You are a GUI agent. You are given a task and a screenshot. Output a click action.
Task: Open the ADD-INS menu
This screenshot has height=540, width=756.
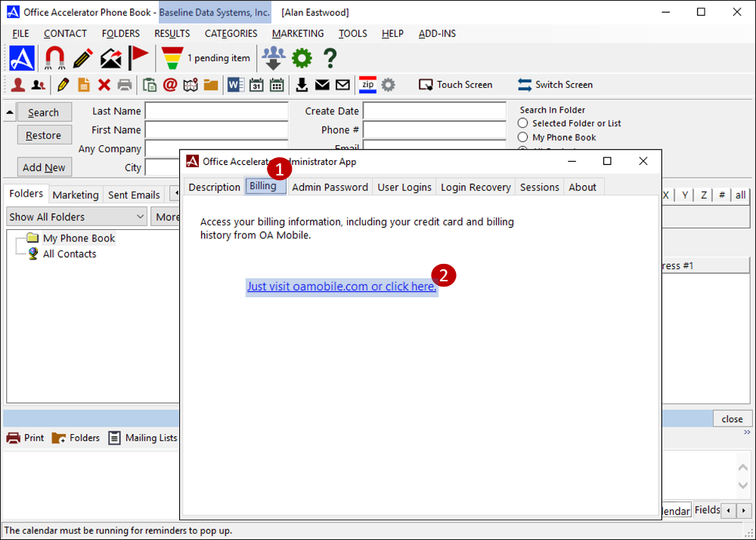pos(437,34)
